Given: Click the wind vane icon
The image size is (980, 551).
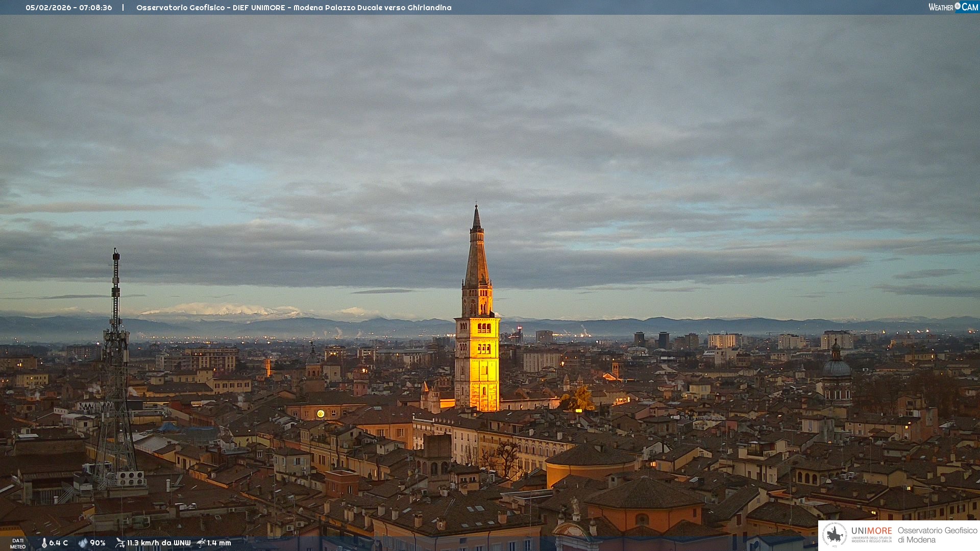Looking at the screenshot, I should [120, 543].
